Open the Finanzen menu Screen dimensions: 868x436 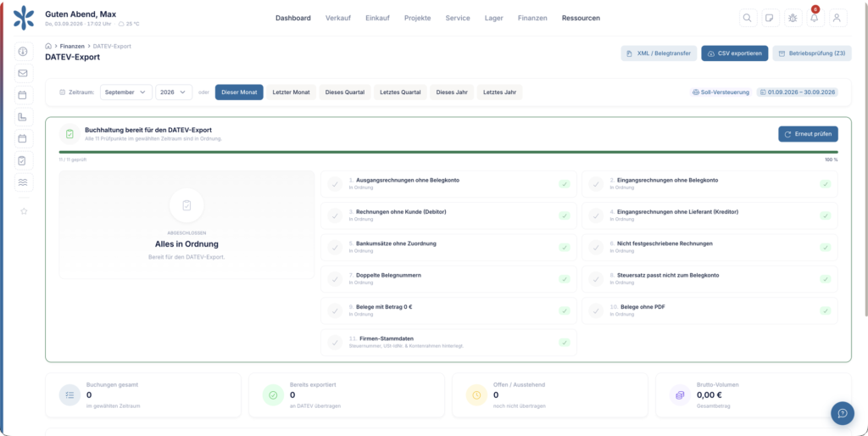(x=532, y=18)
